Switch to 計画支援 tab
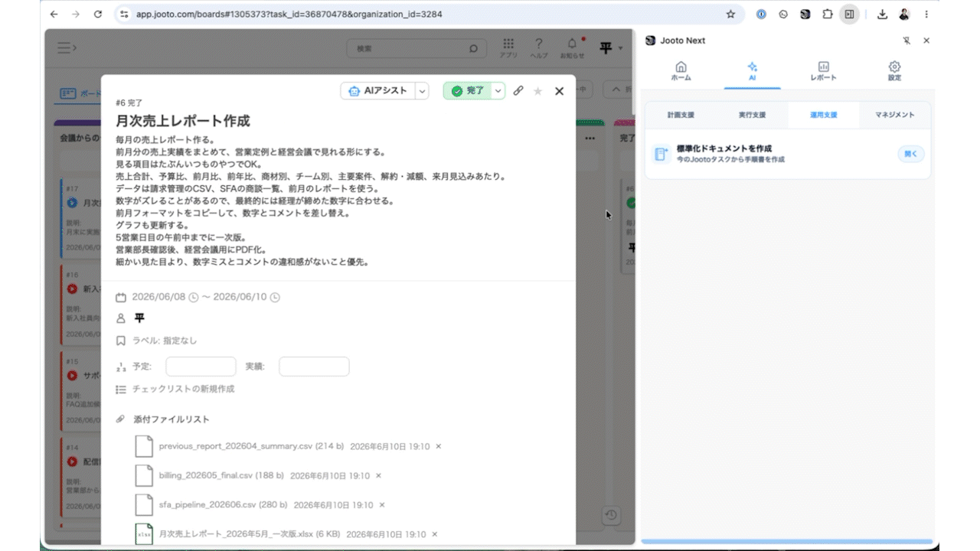The width and height of the screenshot is (980, 551). [681, 115]
